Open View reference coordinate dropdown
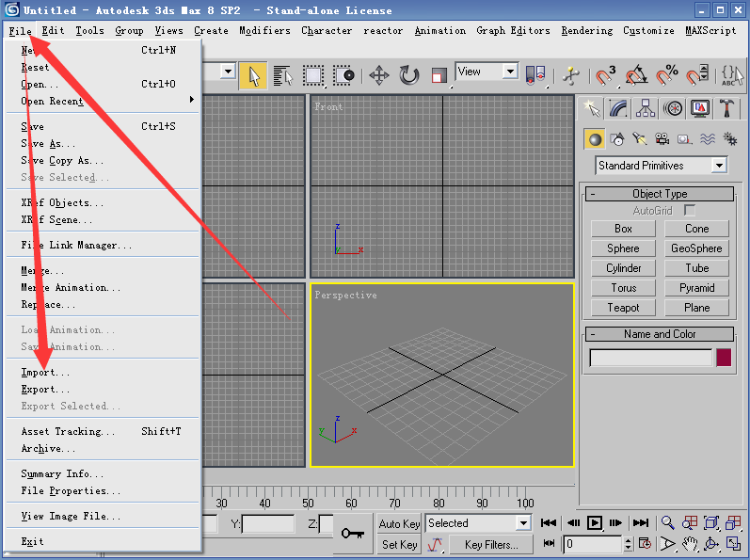The height and width of the screenshot is (560, 750). pos(487,72)
